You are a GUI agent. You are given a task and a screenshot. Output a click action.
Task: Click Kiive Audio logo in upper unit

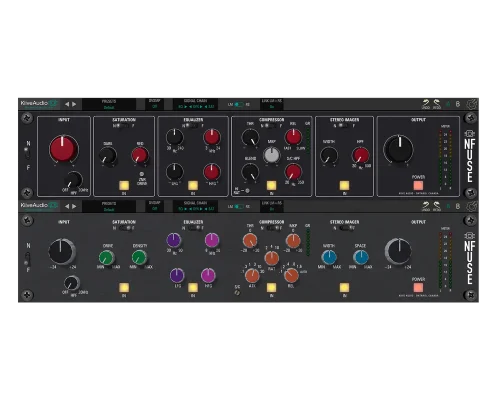pos(39,104)
